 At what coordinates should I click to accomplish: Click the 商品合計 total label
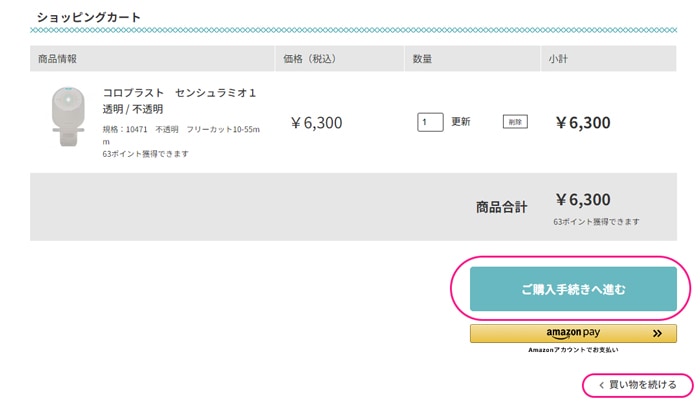point(501,207)
